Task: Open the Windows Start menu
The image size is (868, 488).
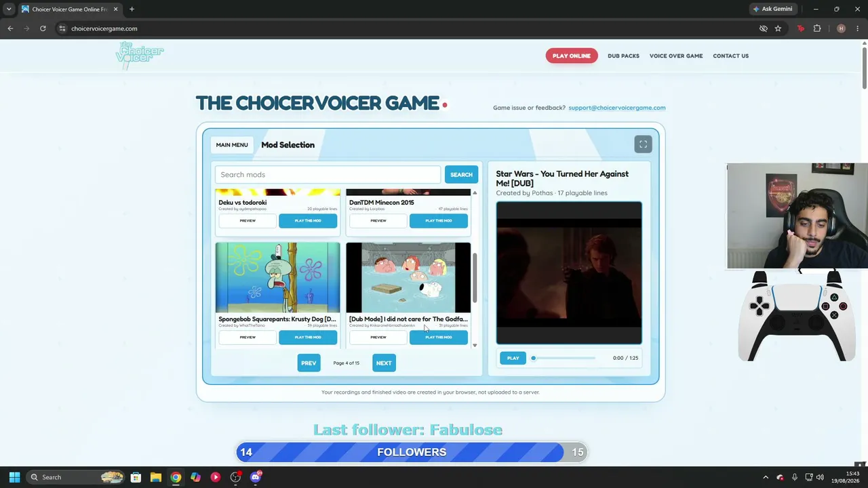Action: [14, 477]
